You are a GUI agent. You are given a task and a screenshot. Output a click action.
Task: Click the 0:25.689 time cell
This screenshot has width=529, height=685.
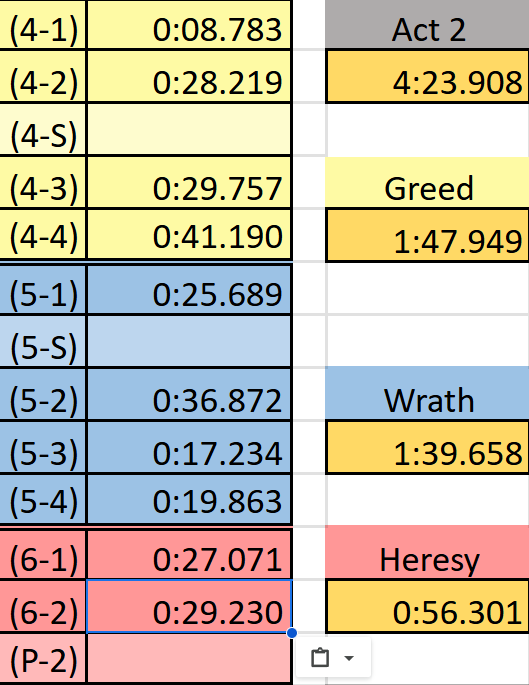click(189, 289)
